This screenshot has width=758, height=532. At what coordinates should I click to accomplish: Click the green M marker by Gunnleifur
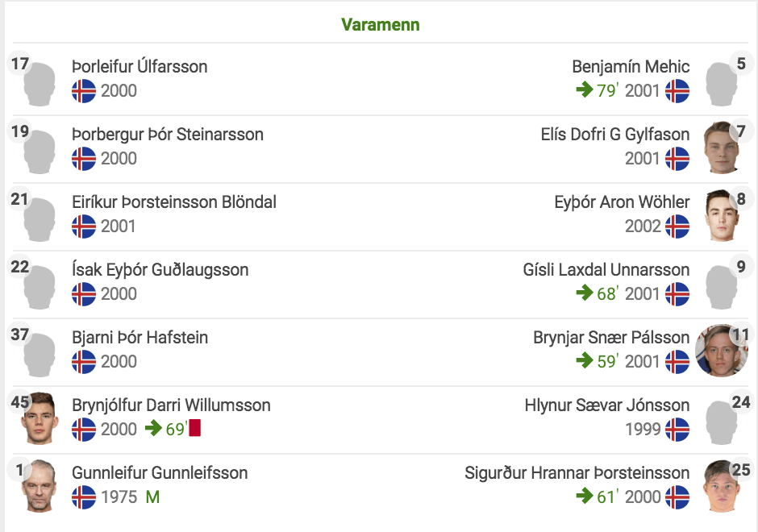click(x=152, y=497)
